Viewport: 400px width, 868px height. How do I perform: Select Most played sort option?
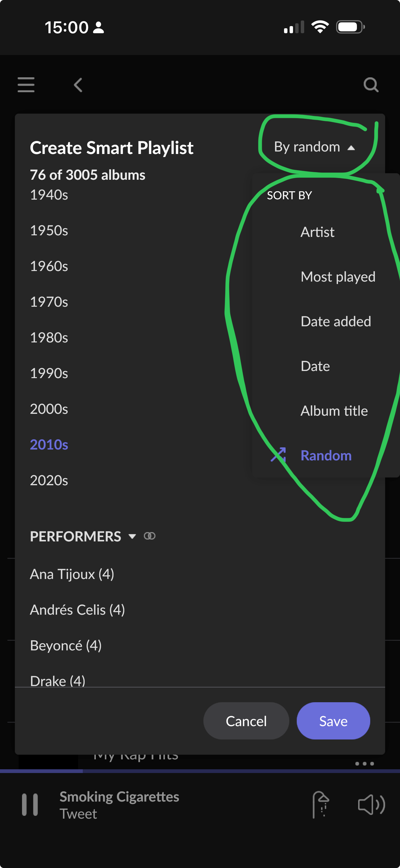coord(338,277)
